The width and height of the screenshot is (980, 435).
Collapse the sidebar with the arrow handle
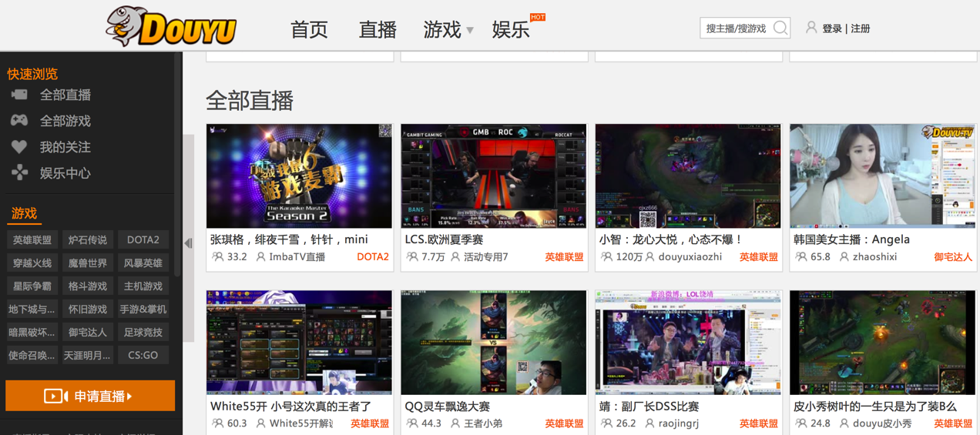coord(188,243)
